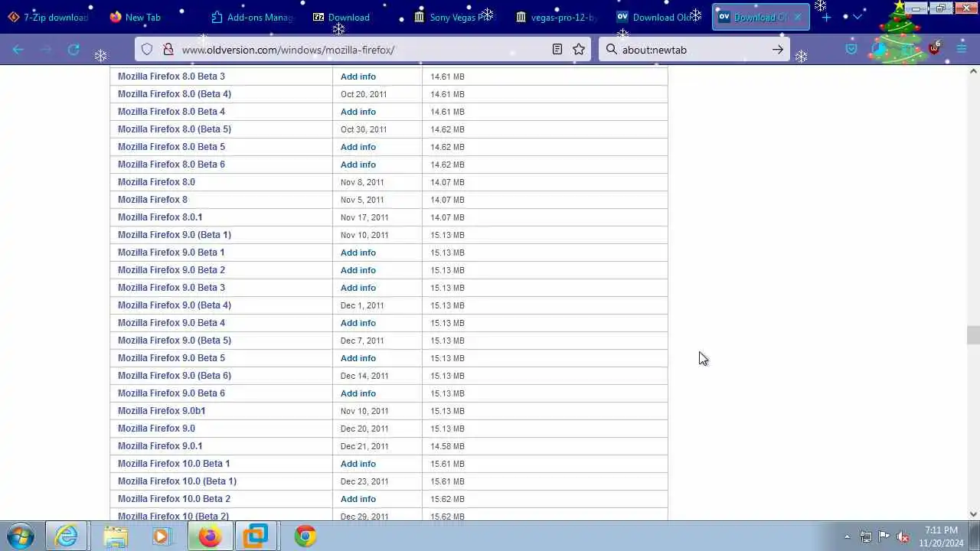This screenshot has height=551, width=980.
Task: Open the tracking protection shield icon
Action: point(147,50)
